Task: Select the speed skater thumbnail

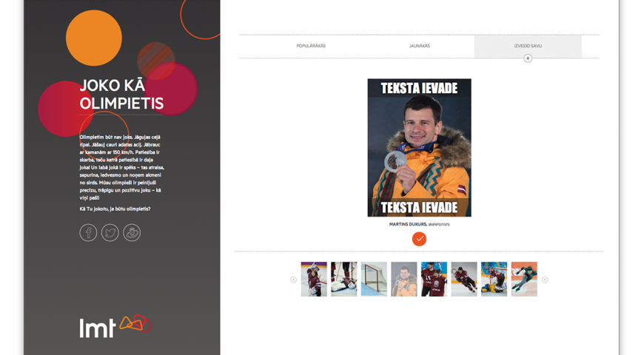Action: pos(524,280)
